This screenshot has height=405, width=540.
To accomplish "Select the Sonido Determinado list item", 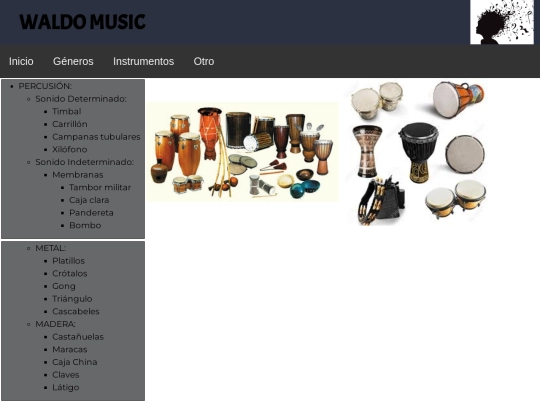I will tap(81, 99).
